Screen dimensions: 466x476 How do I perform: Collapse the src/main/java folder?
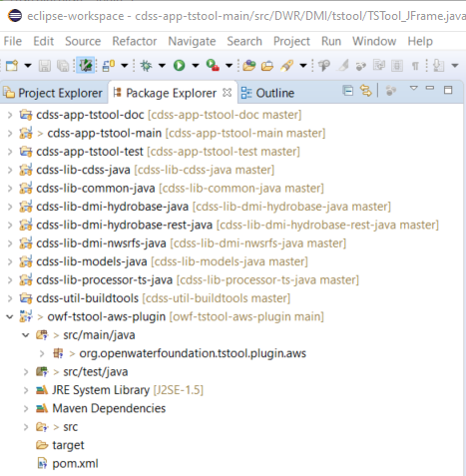[x=26, y=335]
